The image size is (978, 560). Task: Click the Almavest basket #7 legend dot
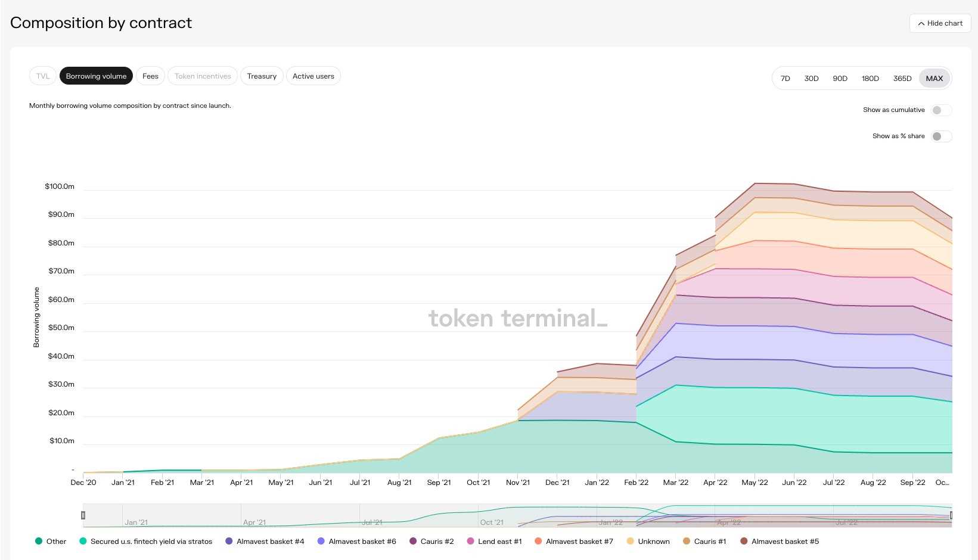(538, 541)
